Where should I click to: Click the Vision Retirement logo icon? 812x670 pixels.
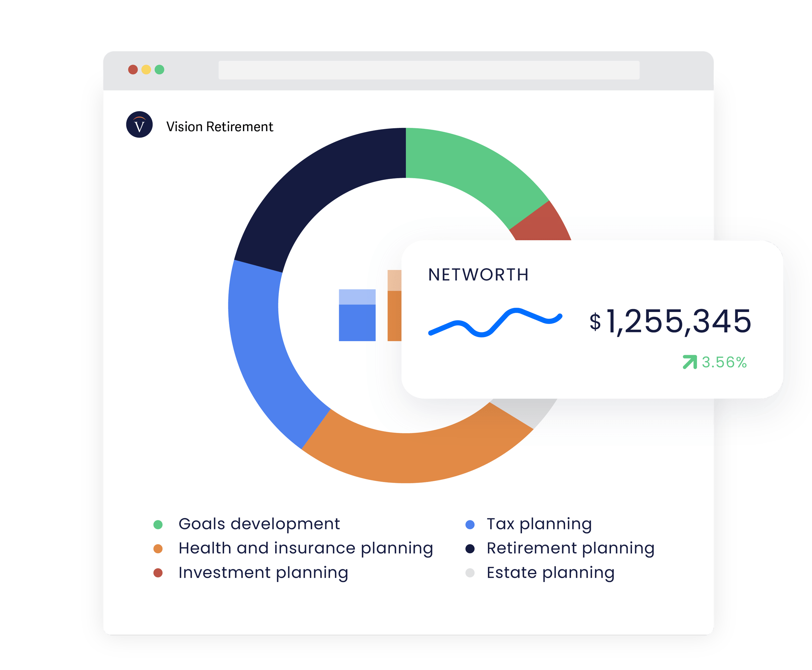pyautogui.click(x=139, y=125)
